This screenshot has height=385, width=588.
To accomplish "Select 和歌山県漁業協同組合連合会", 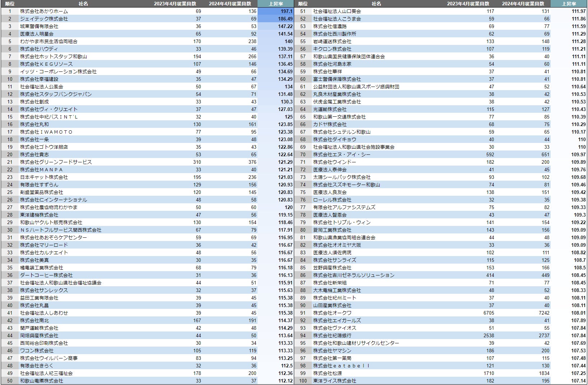I will click(x=344, y=237).
